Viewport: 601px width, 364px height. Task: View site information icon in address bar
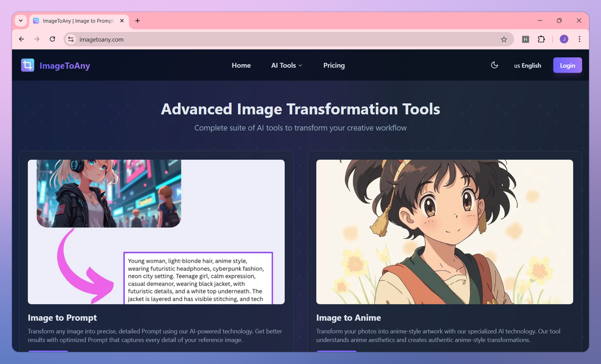[x=71, y=39]
